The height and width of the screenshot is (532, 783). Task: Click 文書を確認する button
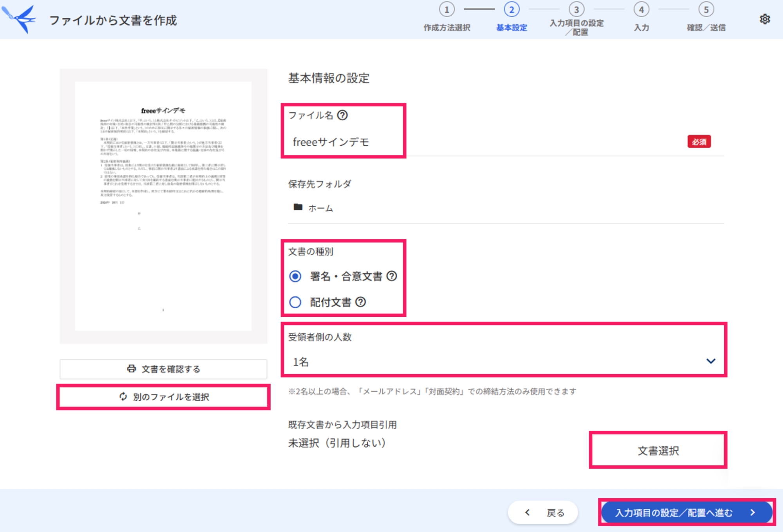click(163, 369)
